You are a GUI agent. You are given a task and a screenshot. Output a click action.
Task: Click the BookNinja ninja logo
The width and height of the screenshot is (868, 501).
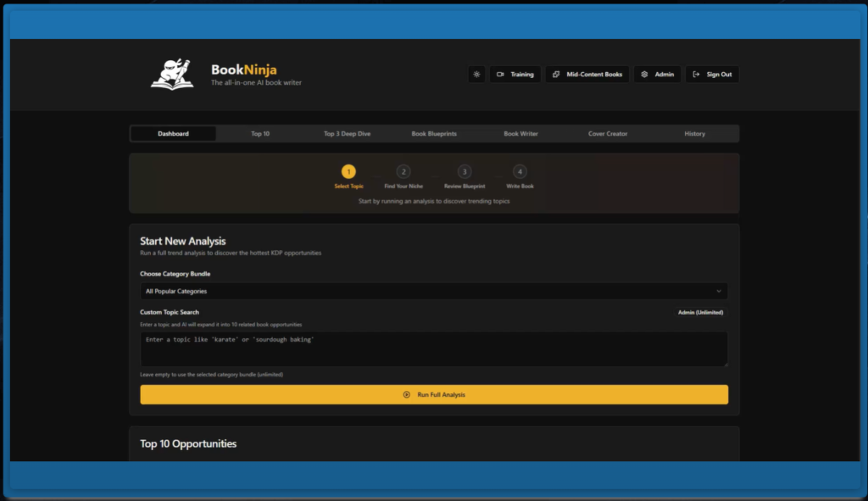(x=172, y=75)
